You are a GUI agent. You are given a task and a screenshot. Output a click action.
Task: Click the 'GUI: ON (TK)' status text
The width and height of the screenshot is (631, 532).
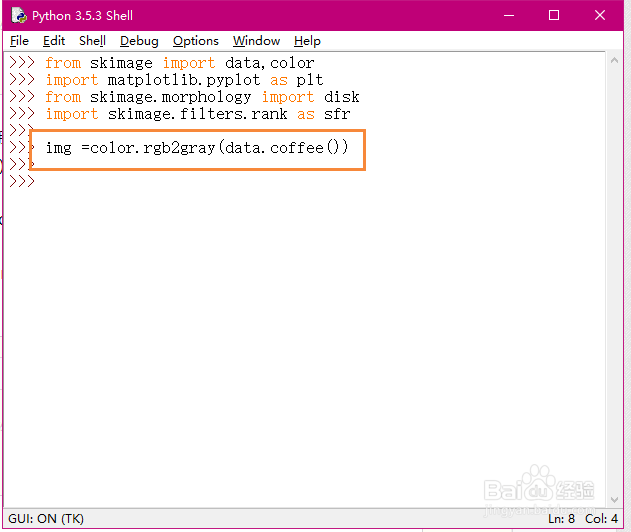(46, 519)
